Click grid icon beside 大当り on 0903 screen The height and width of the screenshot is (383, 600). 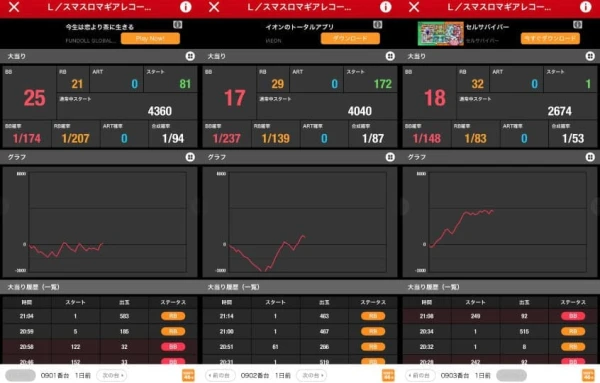590,56
